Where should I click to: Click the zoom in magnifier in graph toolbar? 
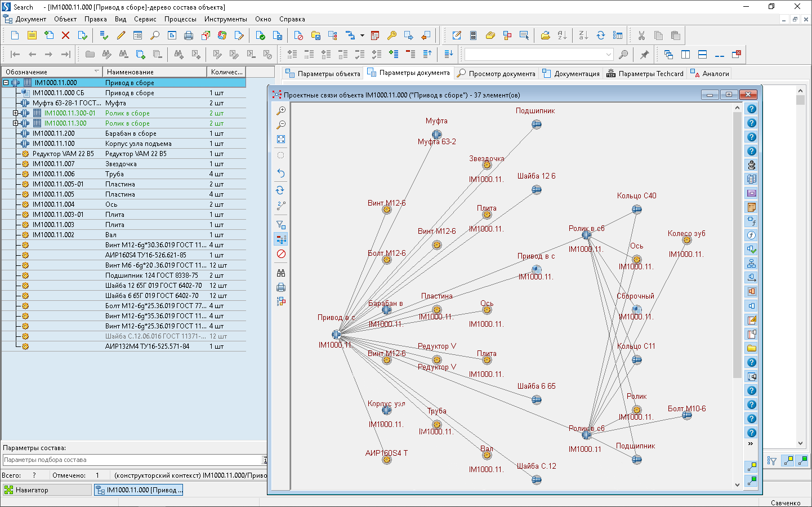tap(281, 110)
